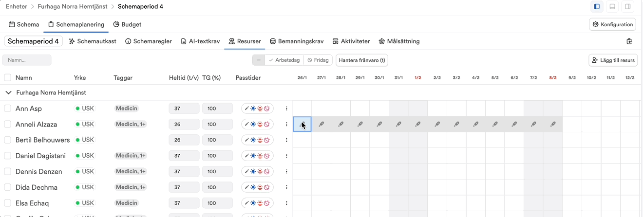Click the pink moon night icon for Bertil Belhouwers
The height and width of the screenshot is (217, 644).
267,140
